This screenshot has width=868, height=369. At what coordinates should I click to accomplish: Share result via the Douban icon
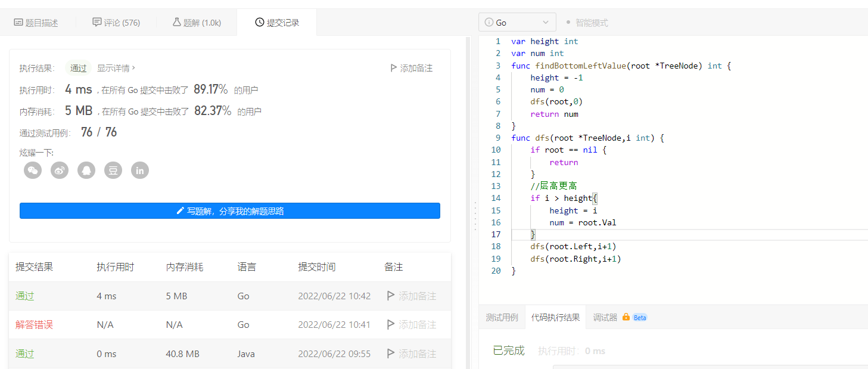[113, 170]
